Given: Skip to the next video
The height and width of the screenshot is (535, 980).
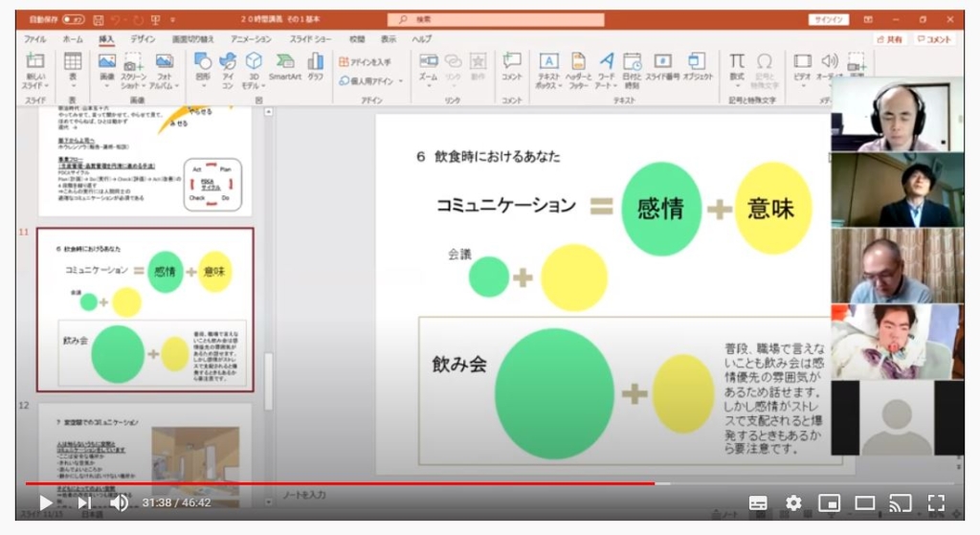Looking at the screenshot, I should [84, 502].
